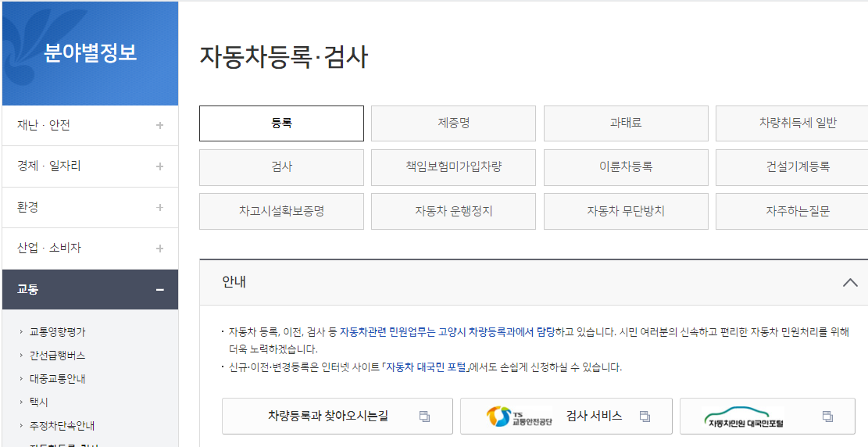Click the TS 교통안전공단 logo
The height and width of the screenshot is (447, 868).
519,417
